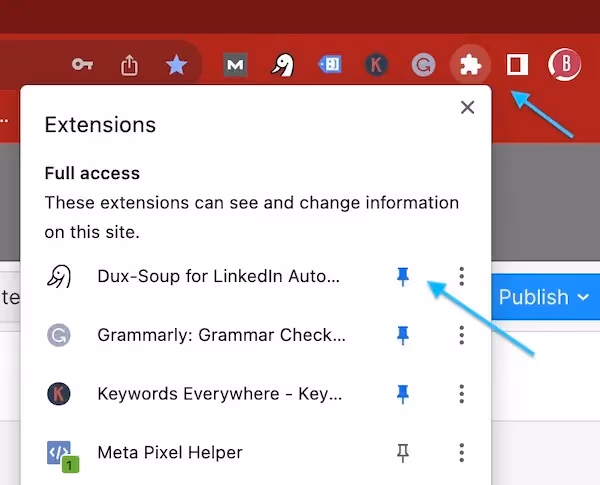Open the profile avatar B
This screenshot has height=485, width=600.
click(x=565, y=65)
